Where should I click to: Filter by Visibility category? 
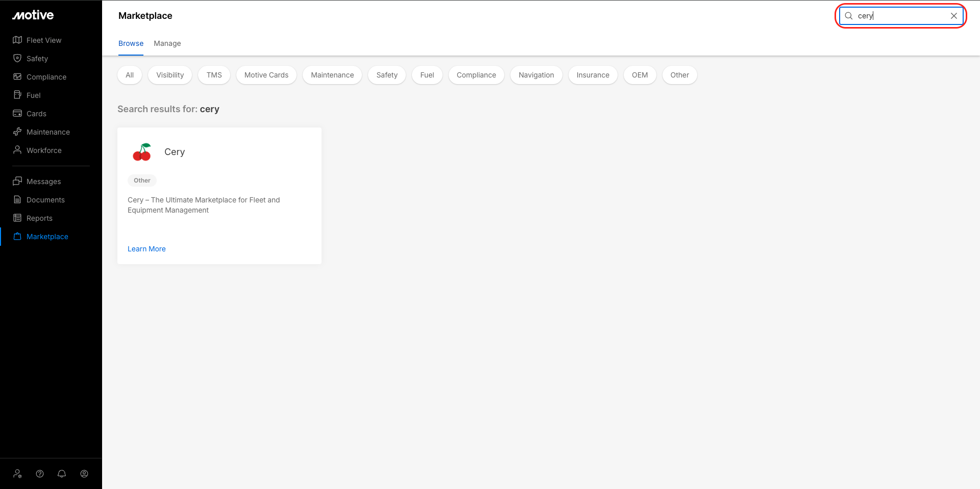coord(170,75)
